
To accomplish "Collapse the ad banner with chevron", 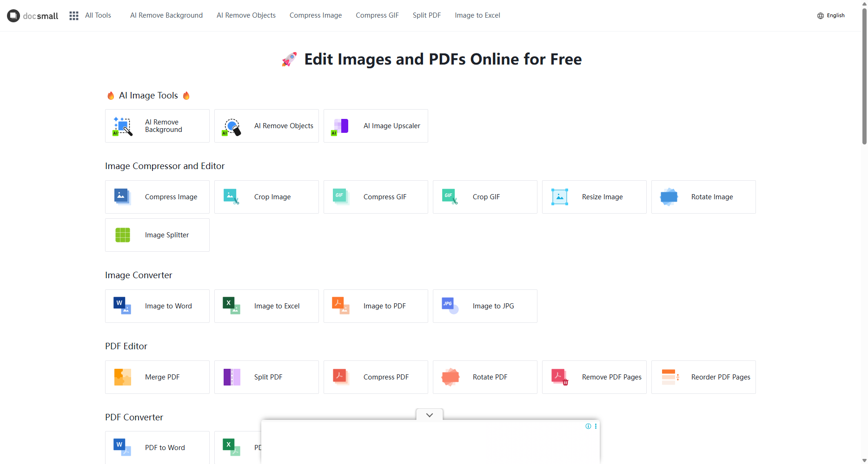I will point(430,415).
